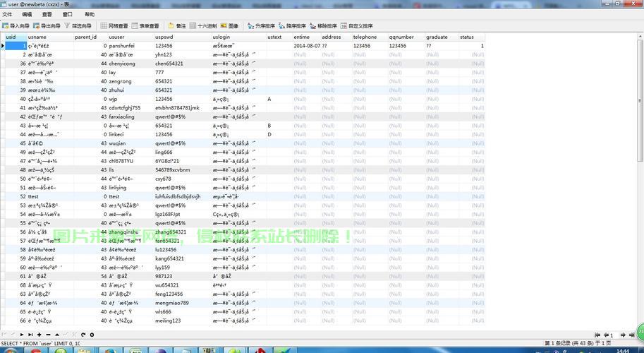
Task: Click the parent_id column header
Action: point(90,37)
